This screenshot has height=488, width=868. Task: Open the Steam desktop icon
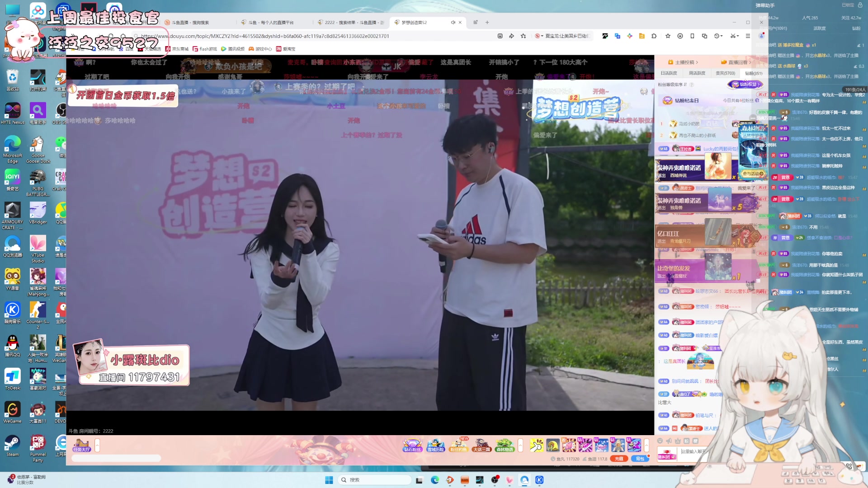point(12,446)
